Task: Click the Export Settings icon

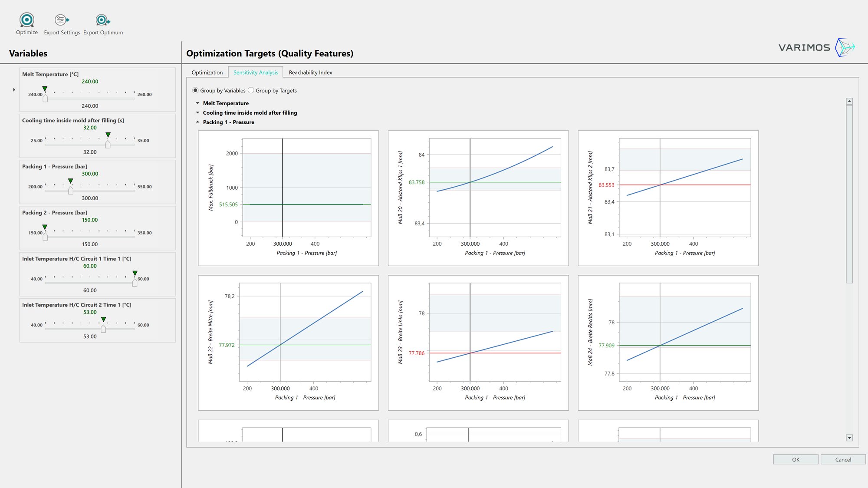Action: click(x=62, y=20)
